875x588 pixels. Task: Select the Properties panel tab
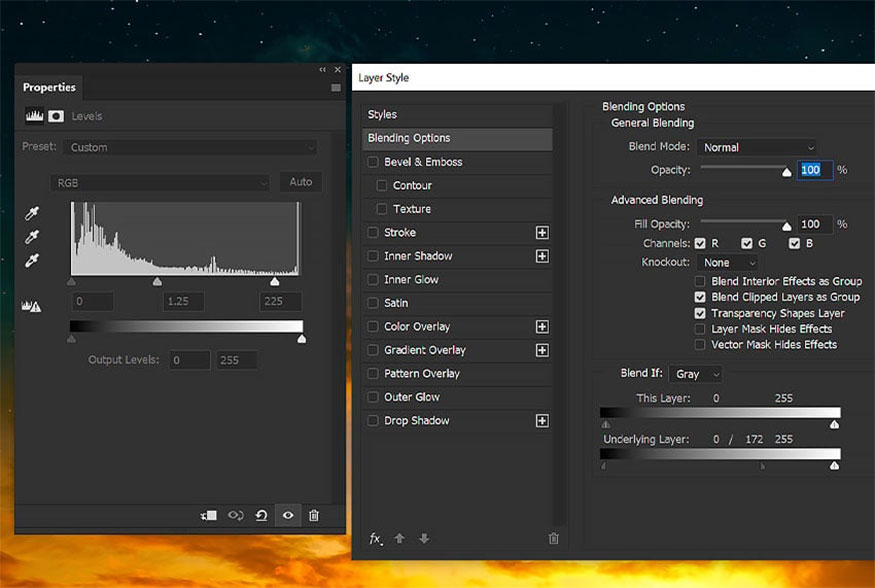pyautogui.click(x=49, y=88)
